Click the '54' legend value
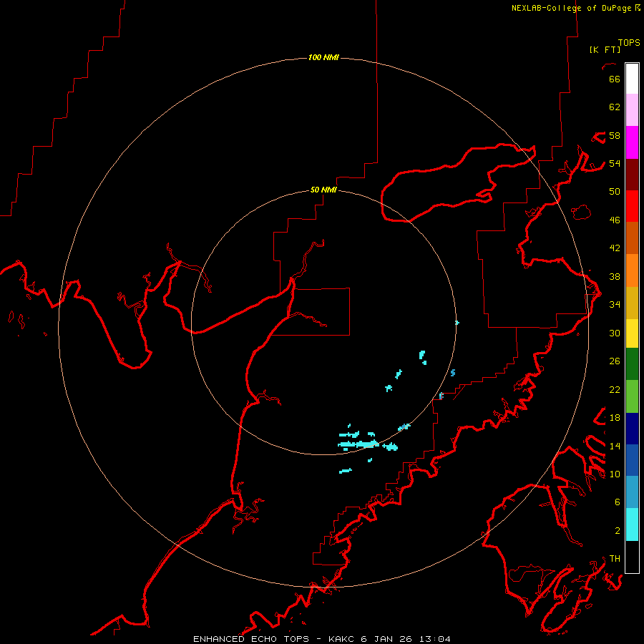Viewport: 644px width, 644px height. (x=615, y=163)
